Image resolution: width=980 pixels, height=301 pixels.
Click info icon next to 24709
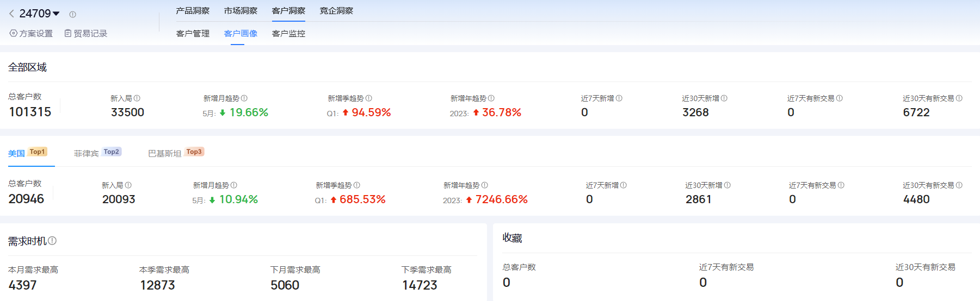[x=72, y=15]
